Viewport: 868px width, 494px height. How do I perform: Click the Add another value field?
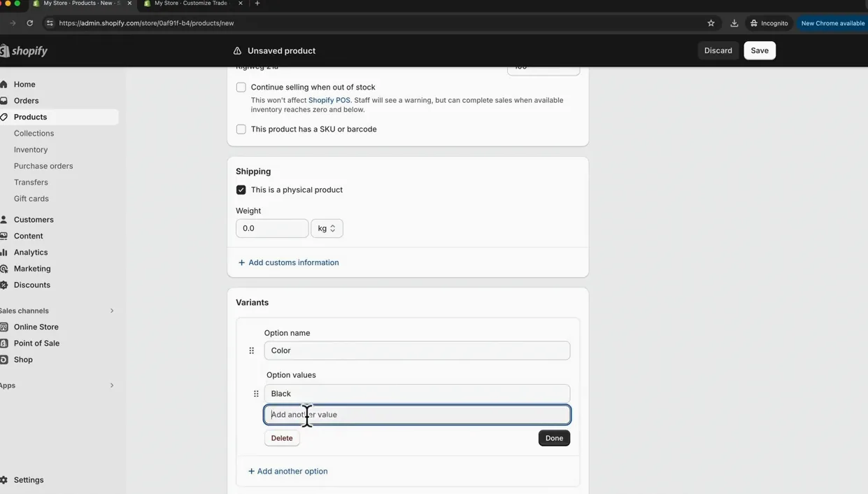[x=417, y=415]
